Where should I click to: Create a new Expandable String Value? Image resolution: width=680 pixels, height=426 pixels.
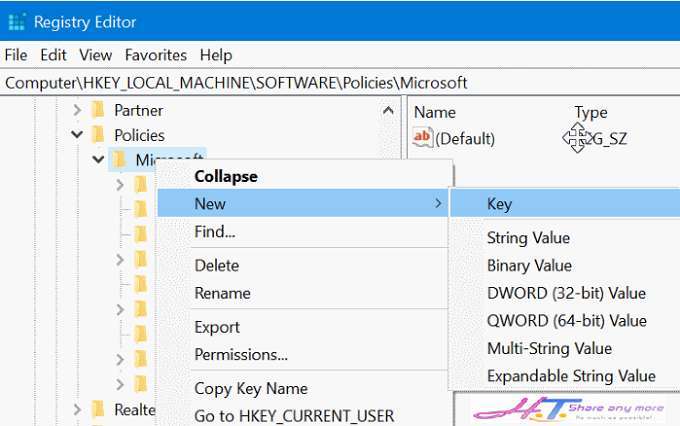click(571, 376)
